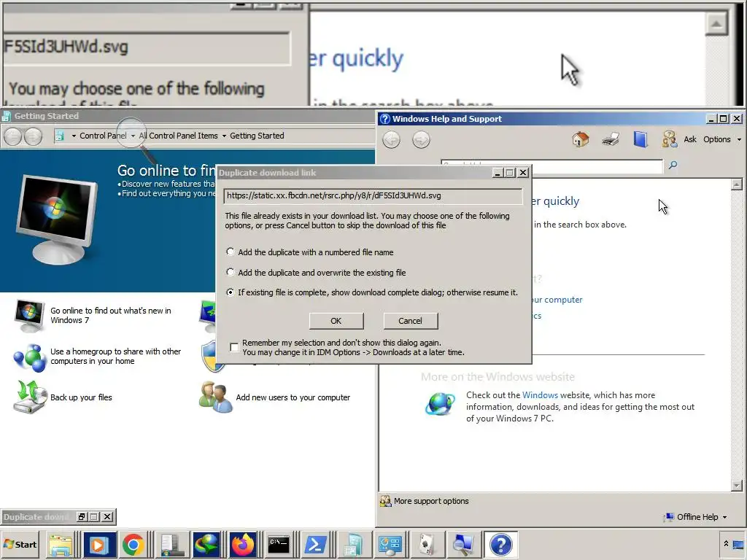Click the Help search box
Viewport: 747px width, 560px height.
(551, 166)
